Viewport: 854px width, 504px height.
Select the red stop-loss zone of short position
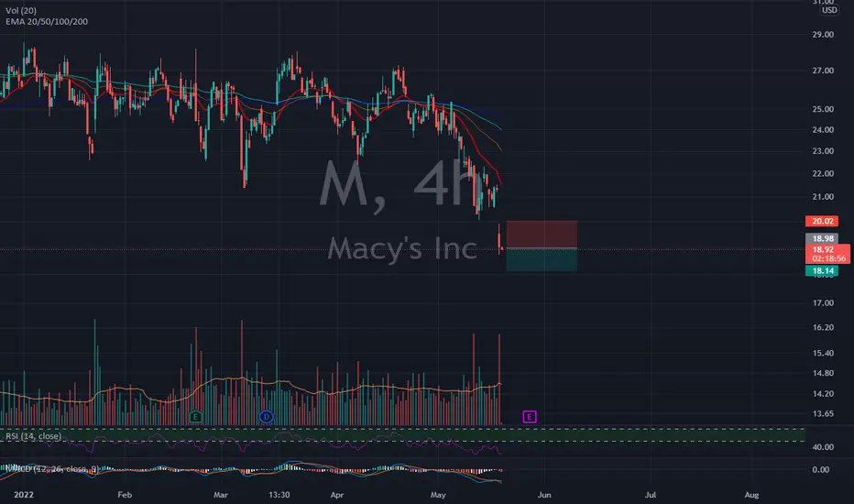tap(542, 235)
